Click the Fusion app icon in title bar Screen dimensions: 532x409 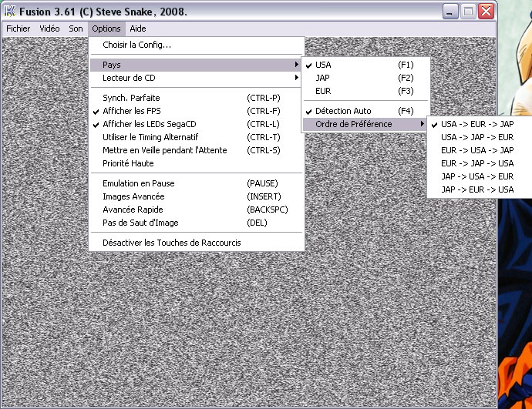(x=9, y=12)
